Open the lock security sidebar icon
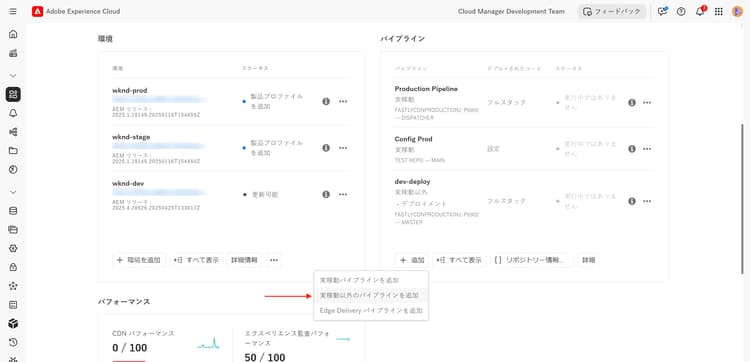This screenshot has height=362, width=750. 13,267
